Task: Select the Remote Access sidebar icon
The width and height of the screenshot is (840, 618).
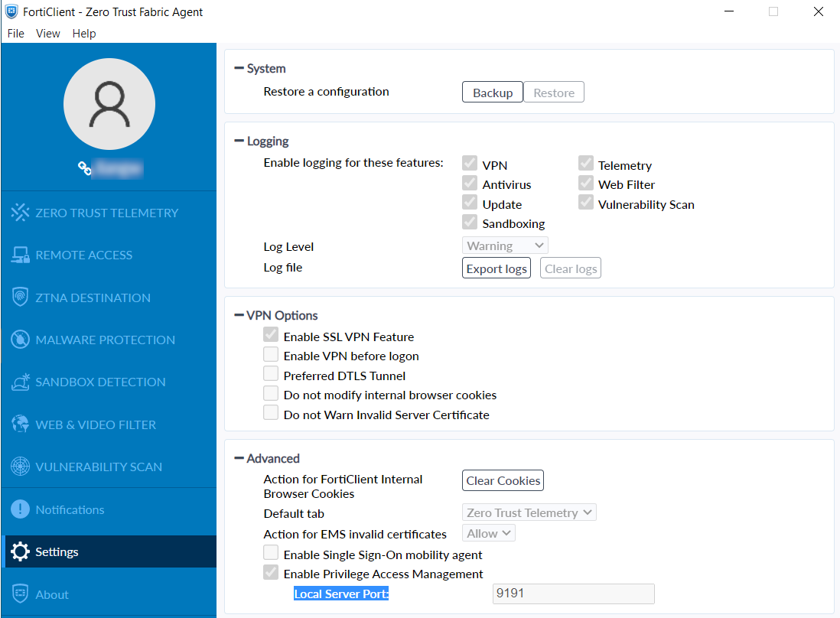Action: coord(21,255)
